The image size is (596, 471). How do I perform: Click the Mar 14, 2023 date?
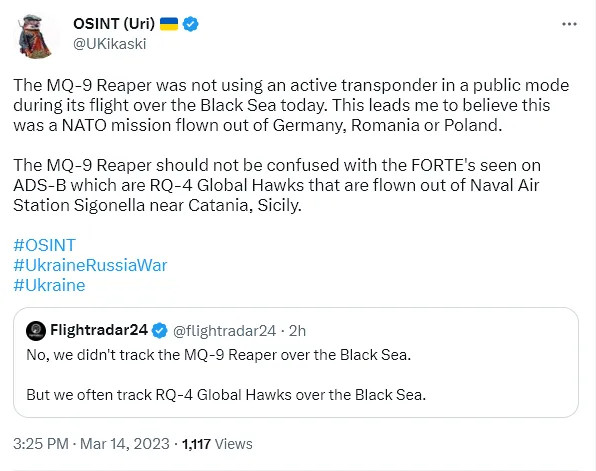point(125,444)
